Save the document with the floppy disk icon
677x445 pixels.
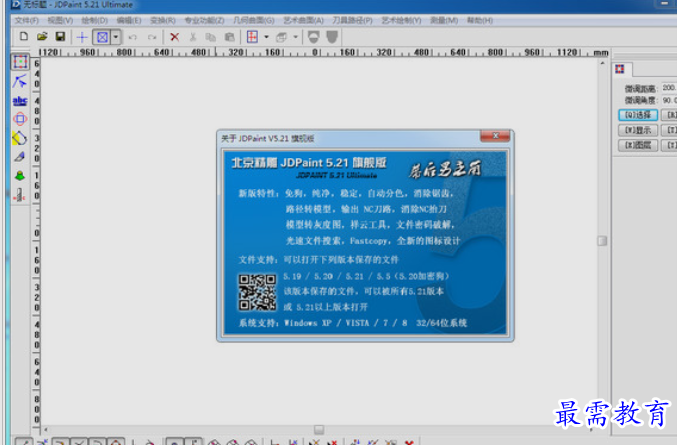[x=60, y=37]
